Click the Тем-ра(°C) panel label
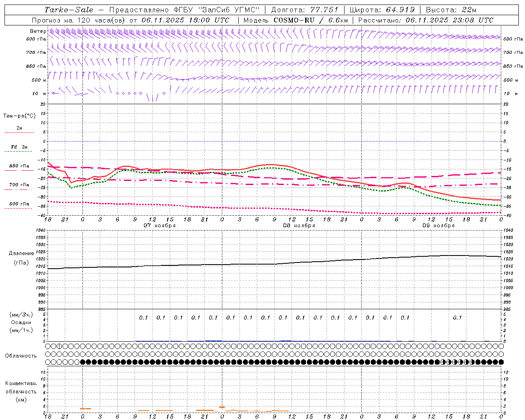Screen dimensions: 525x420 [x=19, y=116]
